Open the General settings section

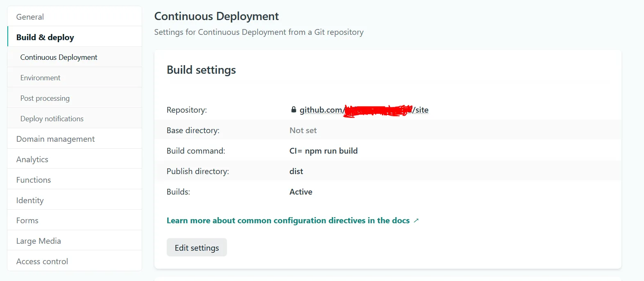click(x=30, y=17)
